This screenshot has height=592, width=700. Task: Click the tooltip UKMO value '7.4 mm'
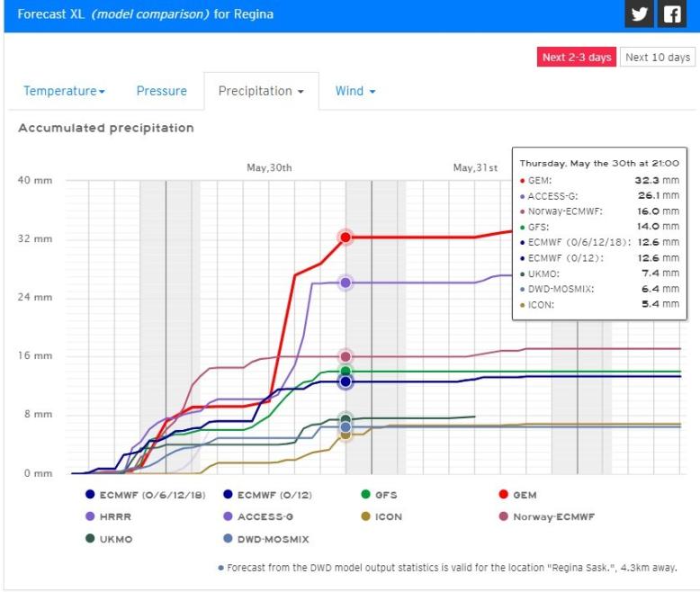tap(660, 274)
